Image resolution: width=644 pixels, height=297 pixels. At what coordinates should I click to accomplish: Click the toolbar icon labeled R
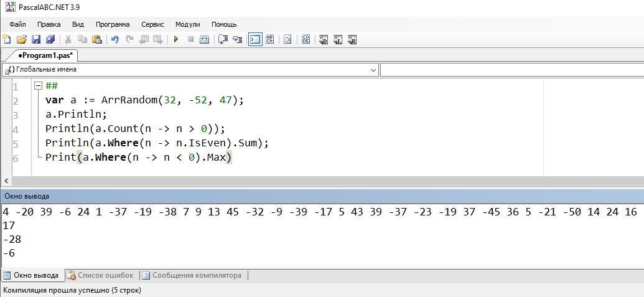352,40
